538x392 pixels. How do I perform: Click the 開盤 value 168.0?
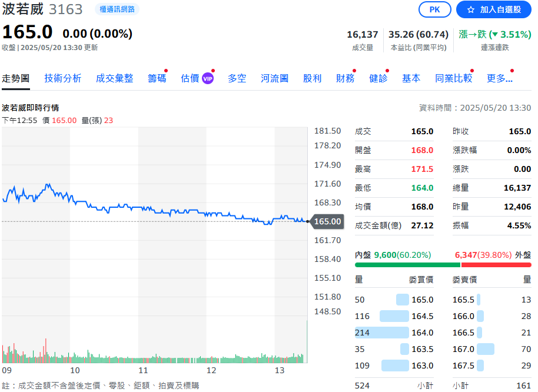coord(422,150)
